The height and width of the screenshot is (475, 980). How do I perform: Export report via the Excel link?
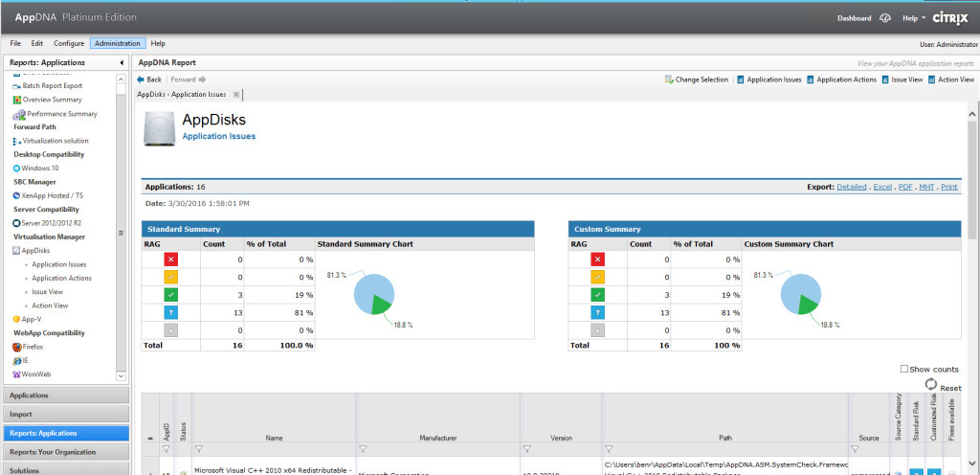click(881, 187)
